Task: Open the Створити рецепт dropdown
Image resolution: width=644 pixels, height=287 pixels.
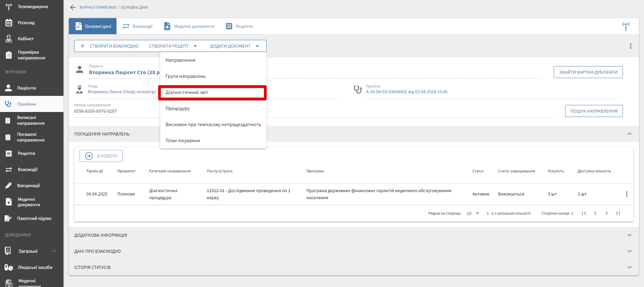Action: (173, 46)
